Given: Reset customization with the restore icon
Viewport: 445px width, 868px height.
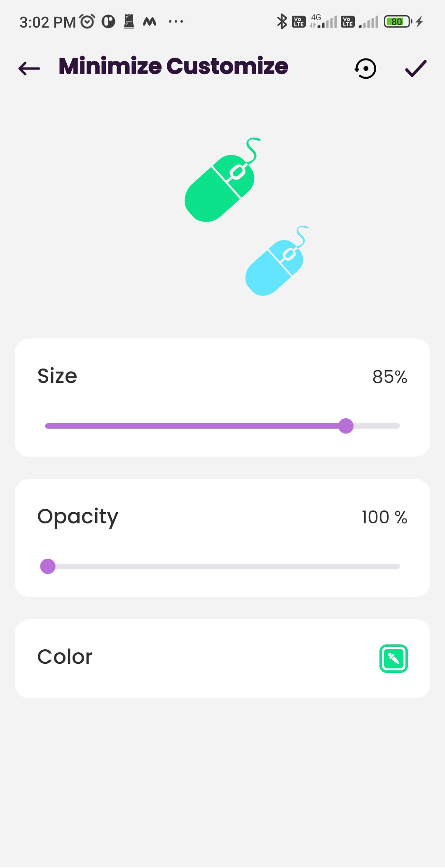Looking at the screenshot, I should (365, 68).
